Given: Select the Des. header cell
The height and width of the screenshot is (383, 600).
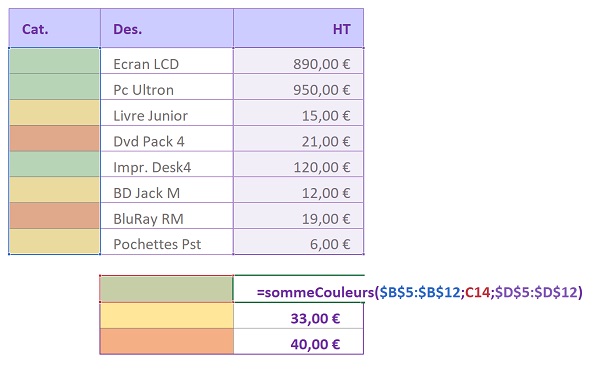Looking at the screenshot, I should point(167,28).
